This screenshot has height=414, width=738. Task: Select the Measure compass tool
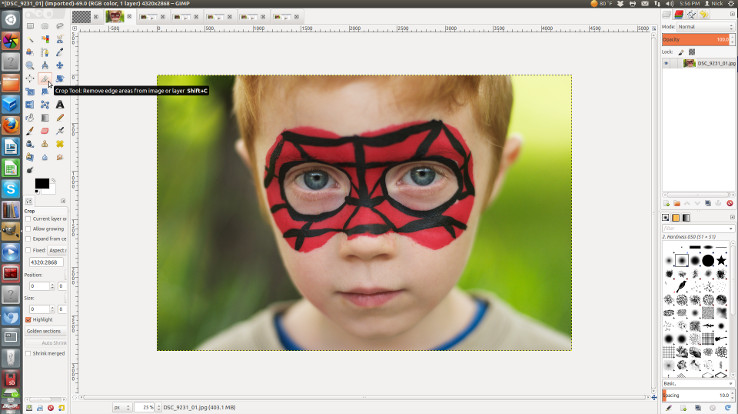click(x=45, y=65)
